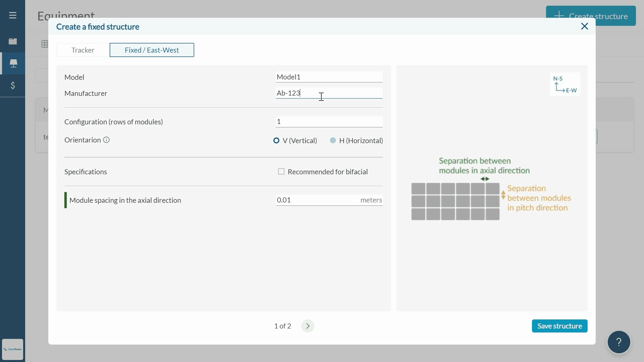Close the Create a fixed structure dialog
The height and width of the screenshot is (362, 644).
pyautogui.click(x=585, y=26)
